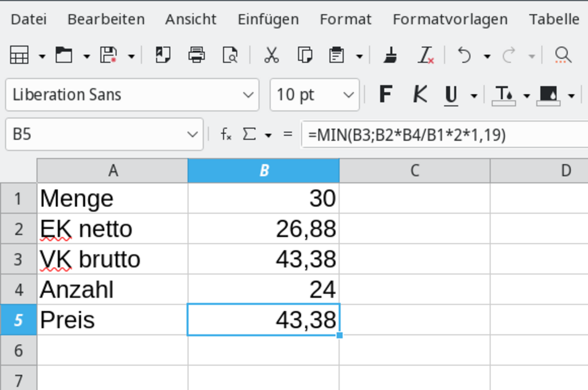This screenshot has width=588, height=390.
Task: Click the Cut scissors icon
Action: click(x=271, y=56)
